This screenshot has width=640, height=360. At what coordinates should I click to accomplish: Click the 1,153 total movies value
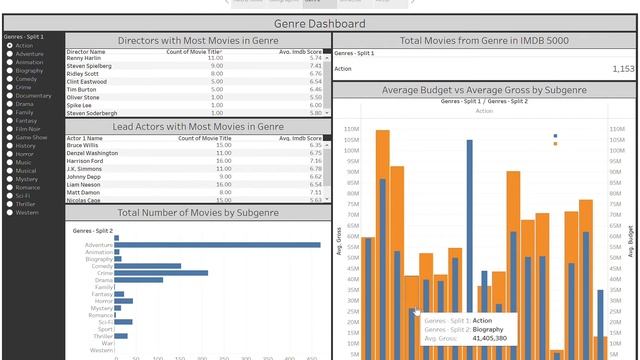point(623,69)
